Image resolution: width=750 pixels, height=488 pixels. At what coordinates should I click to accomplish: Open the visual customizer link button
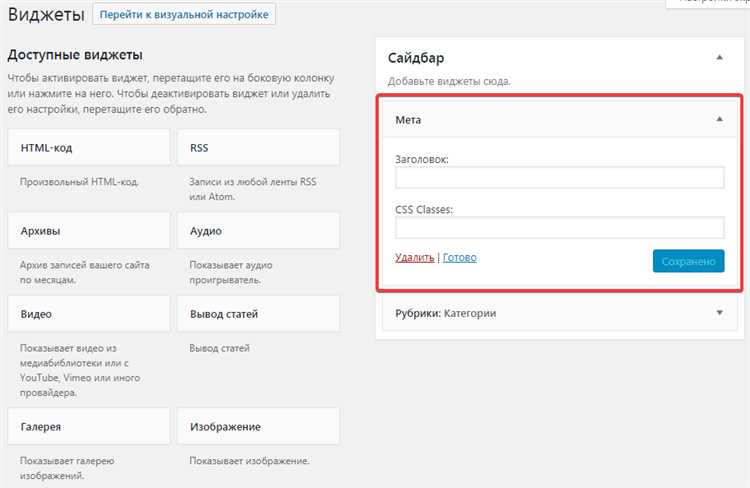184,14
